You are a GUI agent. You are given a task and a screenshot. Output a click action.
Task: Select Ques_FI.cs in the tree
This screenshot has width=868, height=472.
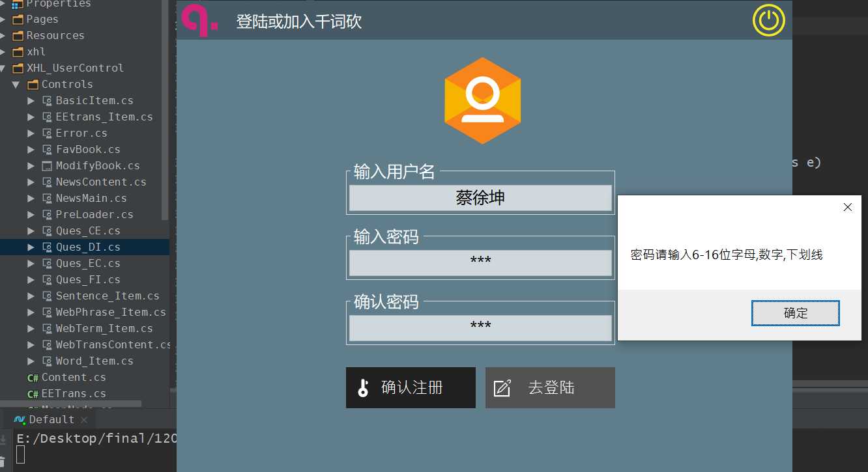(88, 279)
